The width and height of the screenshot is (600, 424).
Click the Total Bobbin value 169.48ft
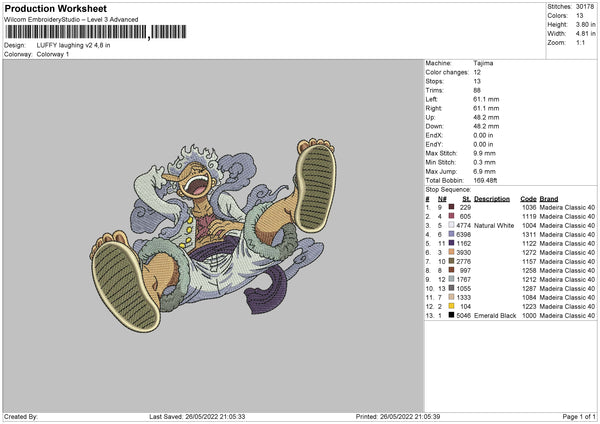pyautogui.click(x=485, y=180)
